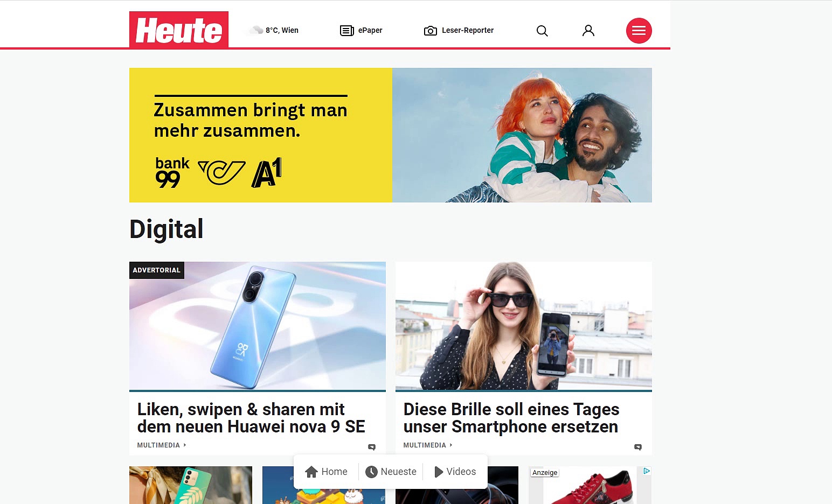Viewport: 832px width, 504px height.
Task: Go to Home in floating navigation
Action: click(x=326, y=472)
